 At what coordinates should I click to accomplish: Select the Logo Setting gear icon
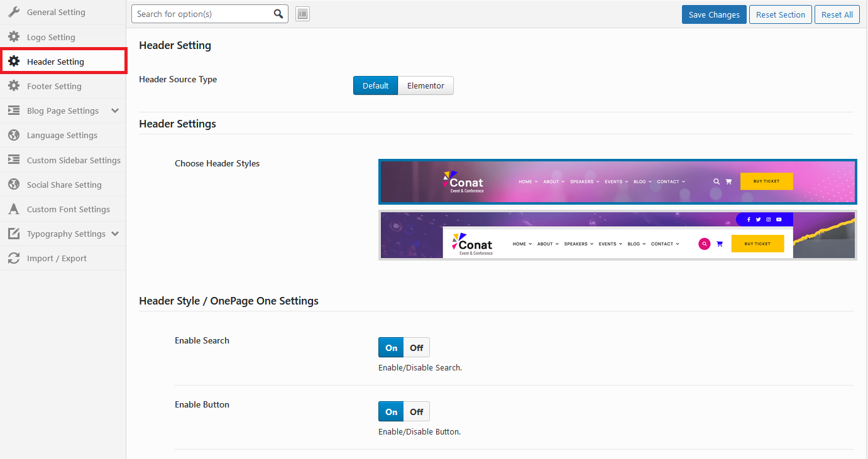[16, 36]
